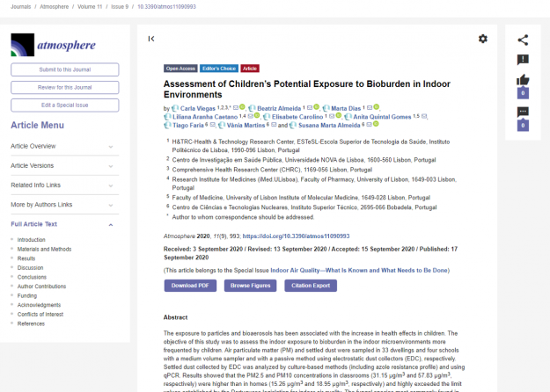
Task: Click the report exclamation comment icon
Action: (x=523, y=60)
